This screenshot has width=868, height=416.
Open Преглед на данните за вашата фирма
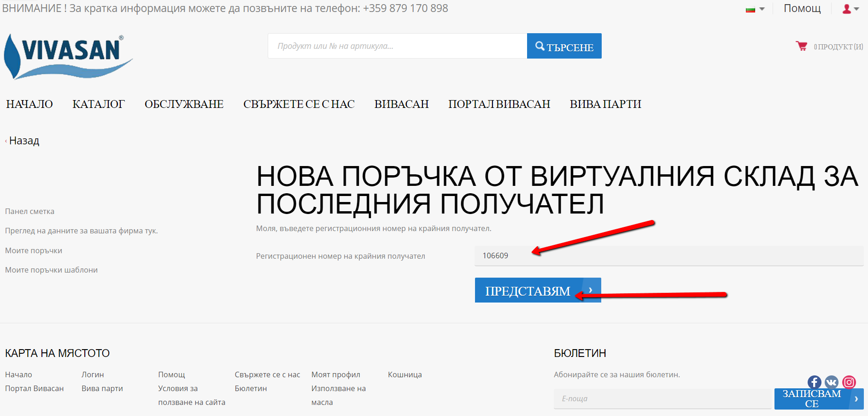[82, 231]
